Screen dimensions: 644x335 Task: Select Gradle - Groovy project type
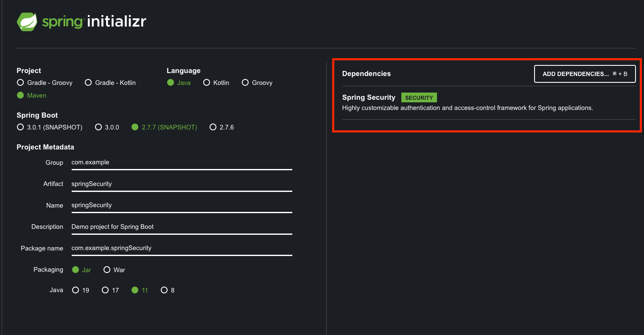click(x=45, y=83)
